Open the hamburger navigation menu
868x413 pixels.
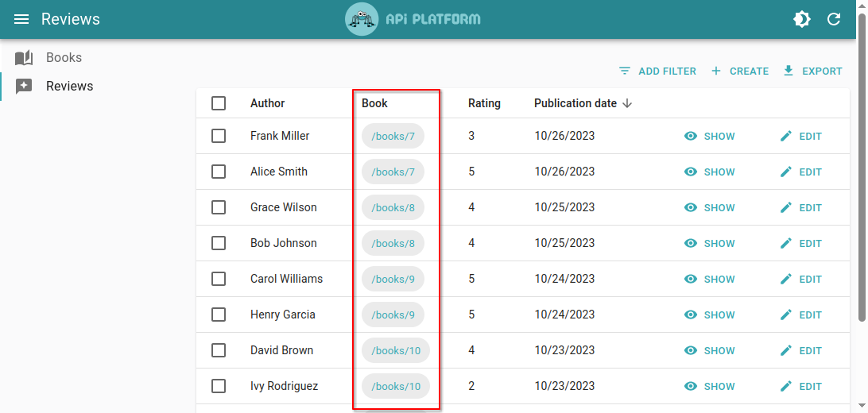[x=21, y=19]
